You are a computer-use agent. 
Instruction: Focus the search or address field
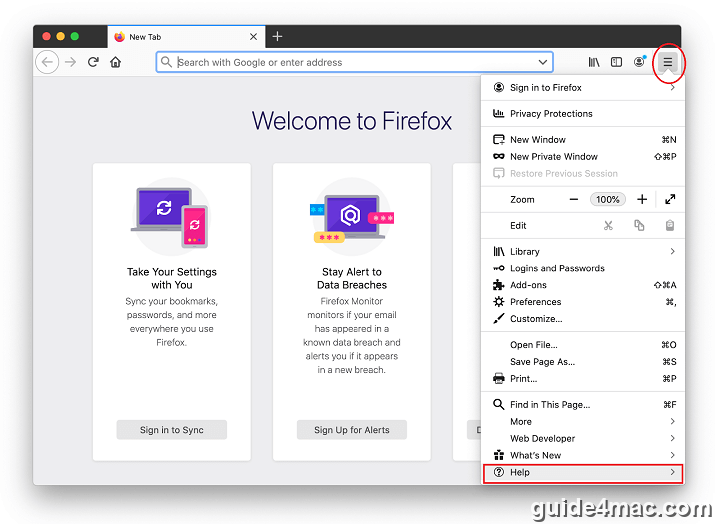point(354,62)
